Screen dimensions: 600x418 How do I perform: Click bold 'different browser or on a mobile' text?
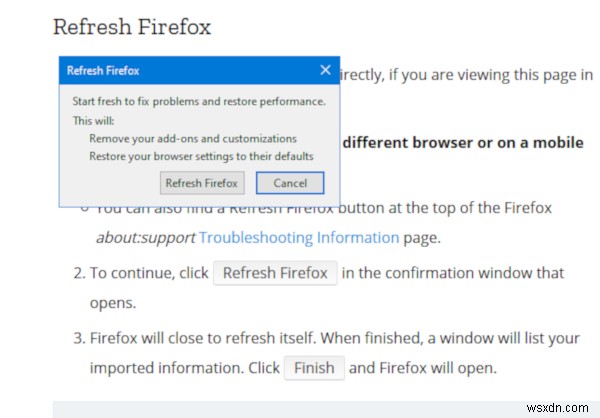463,142
